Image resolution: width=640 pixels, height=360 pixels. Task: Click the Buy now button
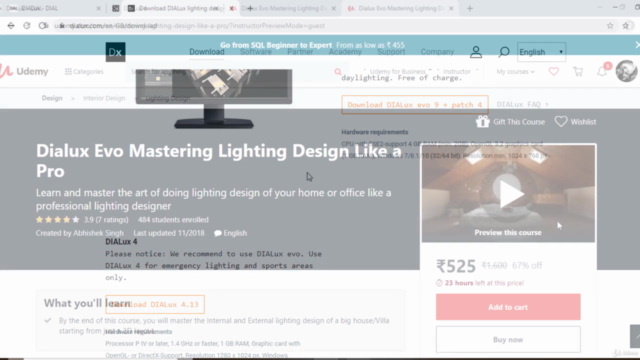pyautogui.click(x=508, y=340)
